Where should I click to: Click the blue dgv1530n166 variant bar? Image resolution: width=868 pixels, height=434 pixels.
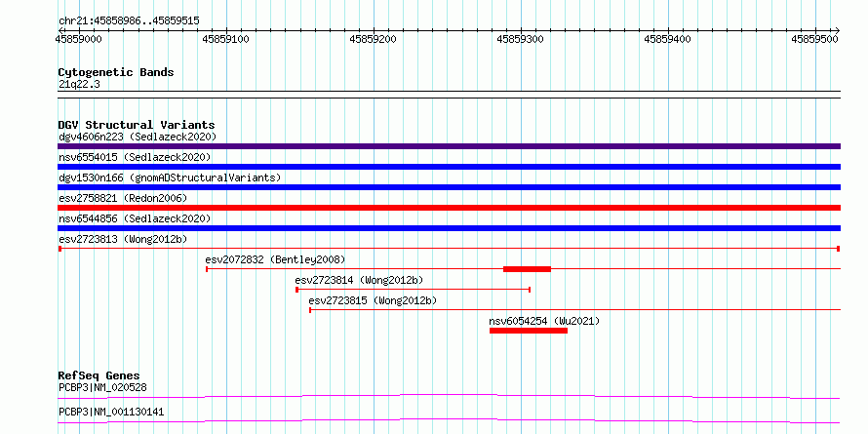coord(449,187)
